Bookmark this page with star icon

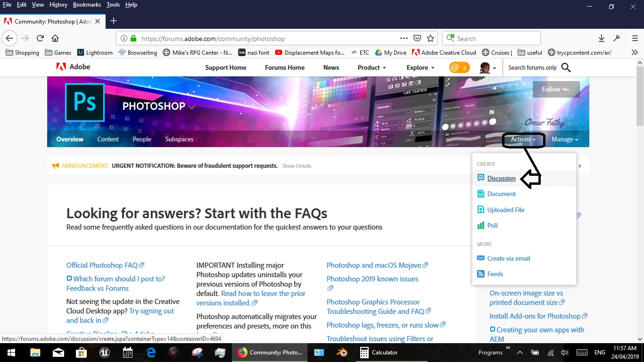(x=430, y=38)
